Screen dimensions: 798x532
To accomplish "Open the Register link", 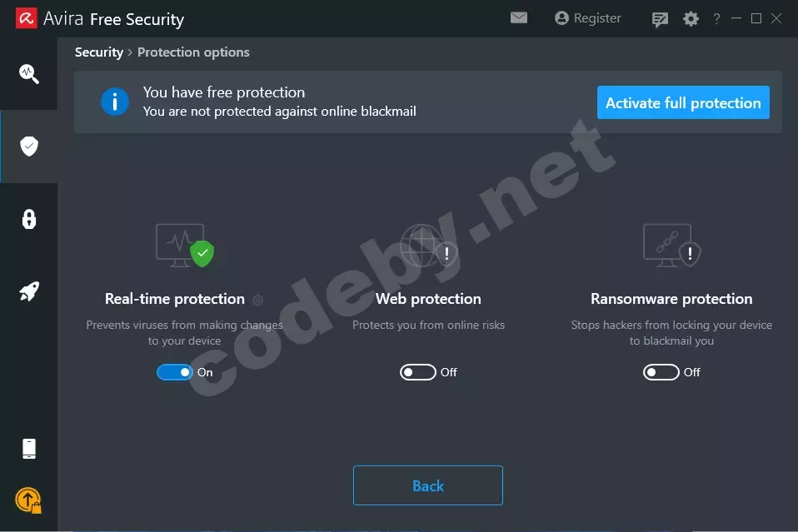I will click(x=588, y=17).
